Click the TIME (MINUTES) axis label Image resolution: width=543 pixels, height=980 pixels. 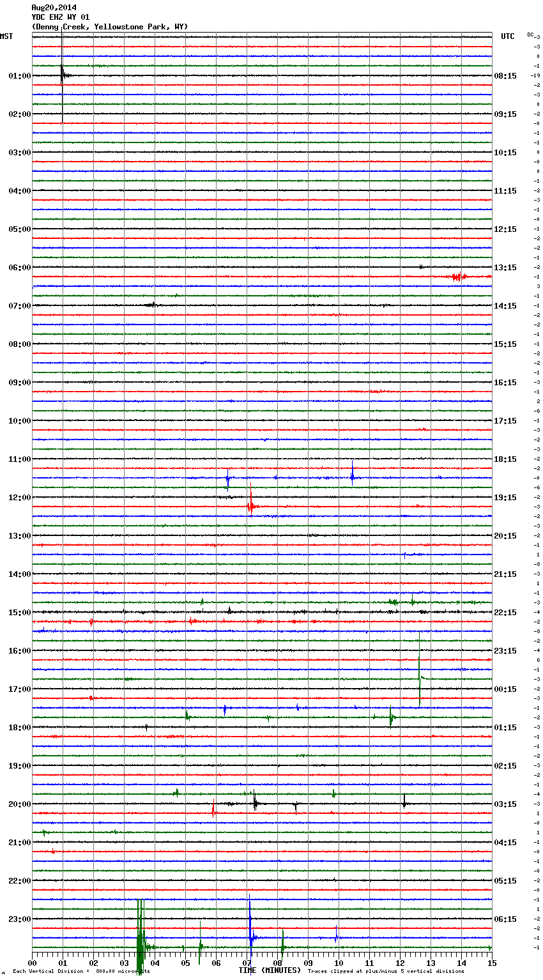270,970
